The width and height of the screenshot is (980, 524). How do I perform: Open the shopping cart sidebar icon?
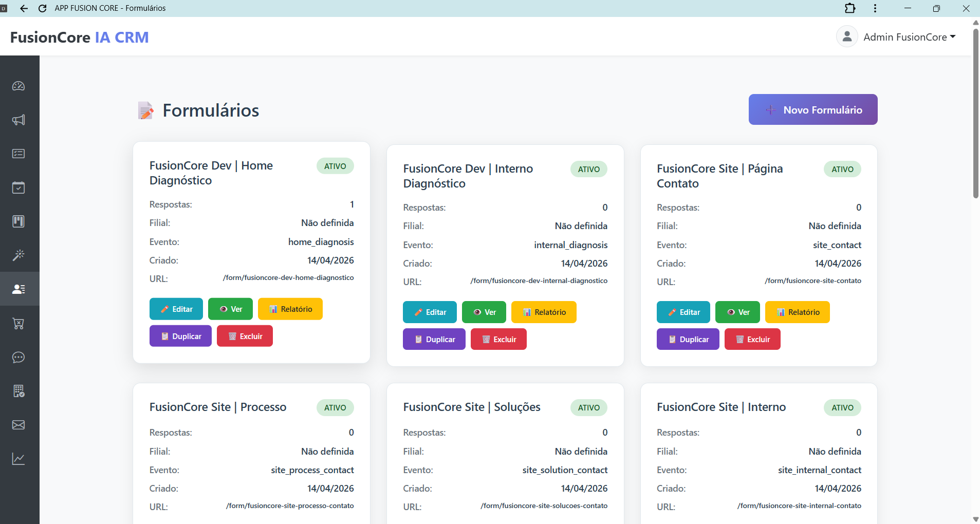[19, 323]
